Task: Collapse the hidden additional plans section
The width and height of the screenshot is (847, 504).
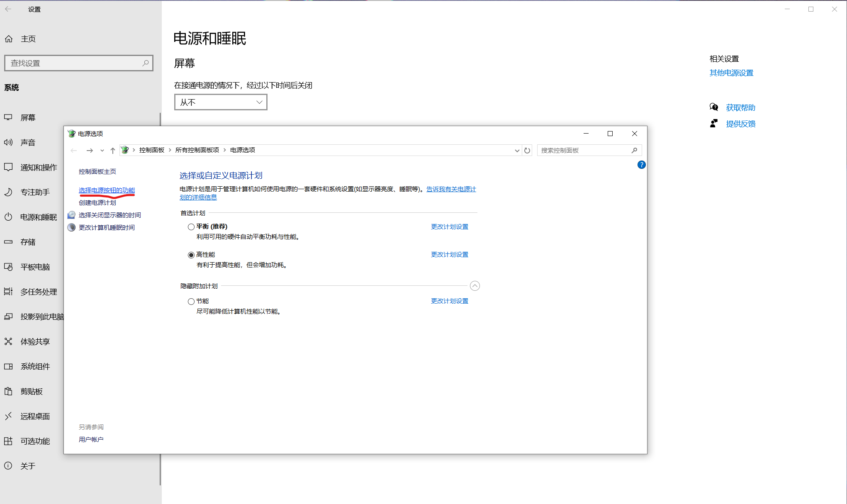Action: [x=475, y=286]
